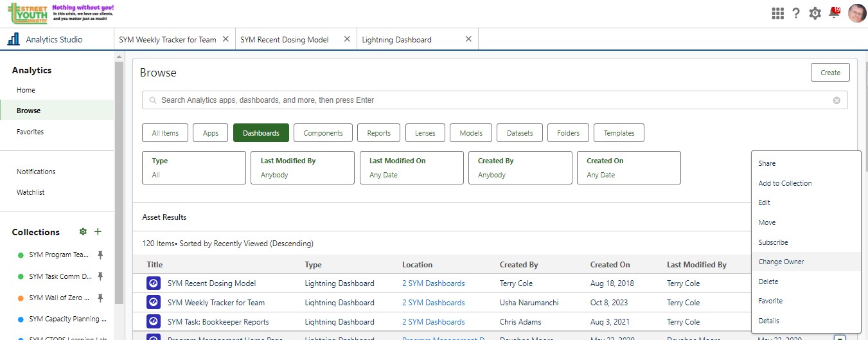Toggle pin for SYM Program Tea... collection
The height and width of the screenshot is (340, 868).
click(100, 255)
